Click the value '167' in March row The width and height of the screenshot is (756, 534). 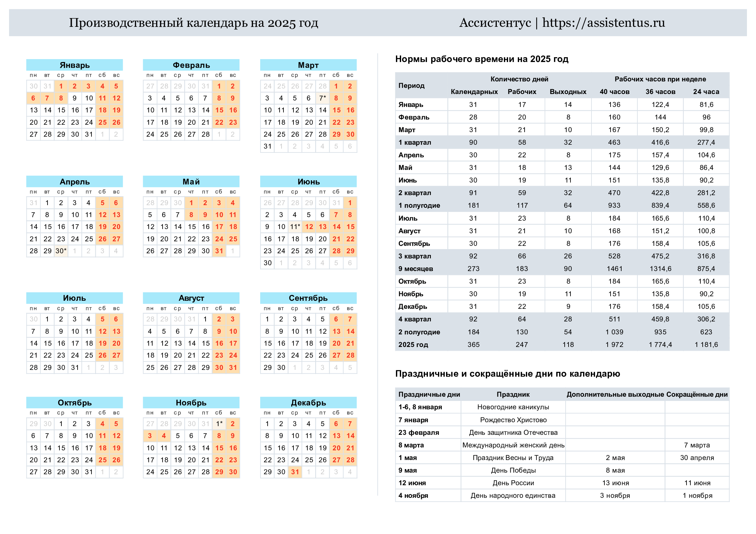614,130
